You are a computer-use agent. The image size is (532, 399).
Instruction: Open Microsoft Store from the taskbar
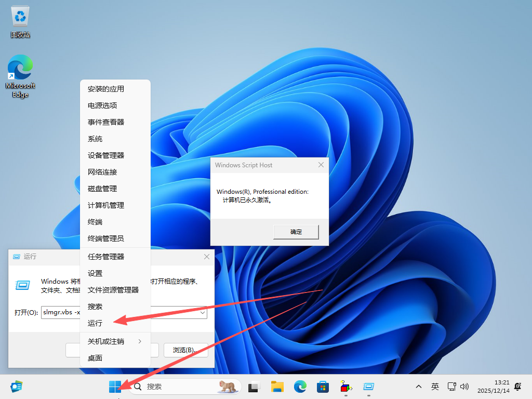click(x=323, y=387)
